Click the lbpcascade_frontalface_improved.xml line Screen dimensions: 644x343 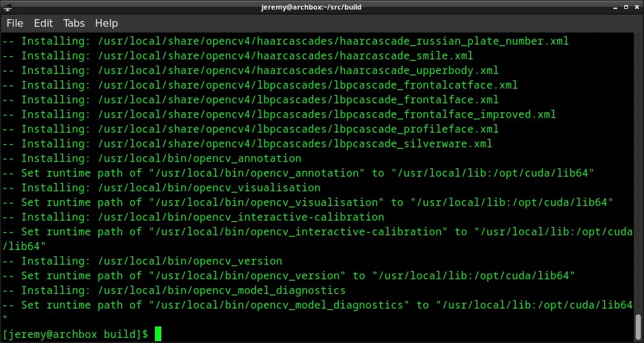point(279,114)
